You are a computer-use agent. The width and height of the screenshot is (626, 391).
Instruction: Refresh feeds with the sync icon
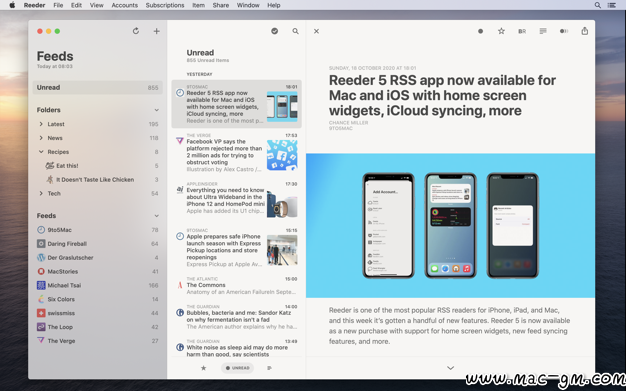click(x=136, y=31)
